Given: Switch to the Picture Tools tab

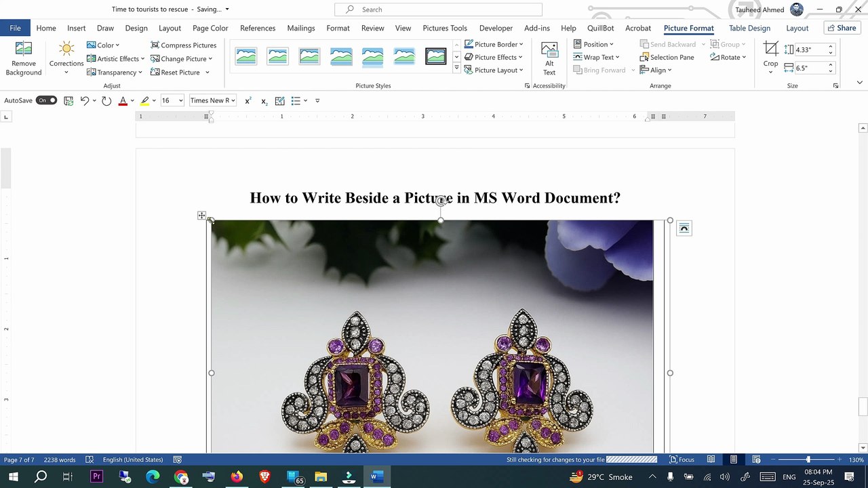Looking at the screenshot, I should click(445, 28).
